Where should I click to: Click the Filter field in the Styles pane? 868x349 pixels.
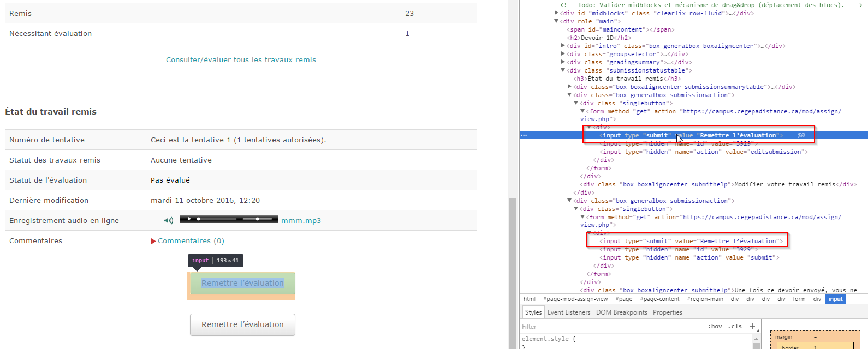click(611, 327)
